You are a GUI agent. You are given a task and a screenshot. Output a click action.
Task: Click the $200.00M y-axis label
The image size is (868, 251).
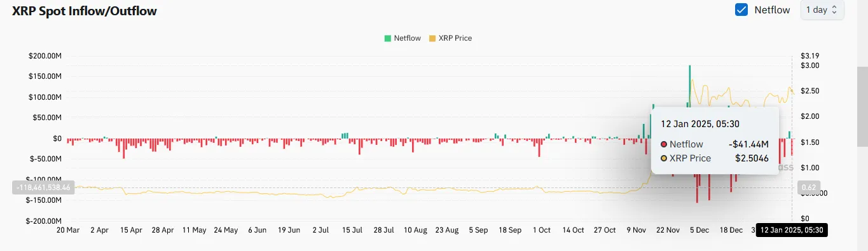(x=45, y=56)
